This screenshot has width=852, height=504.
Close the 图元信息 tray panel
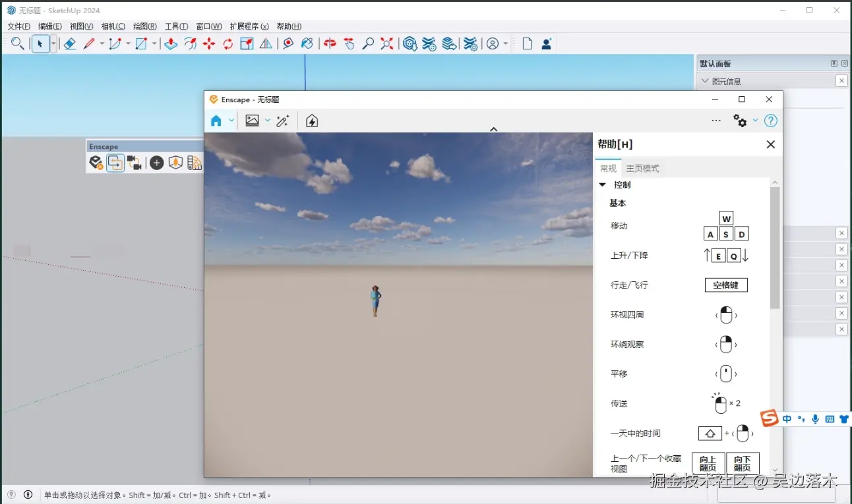841,80
